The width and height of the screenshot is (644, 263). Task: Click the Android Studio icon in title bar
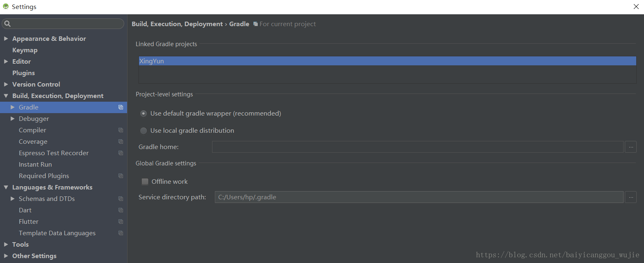coord(6,7)
